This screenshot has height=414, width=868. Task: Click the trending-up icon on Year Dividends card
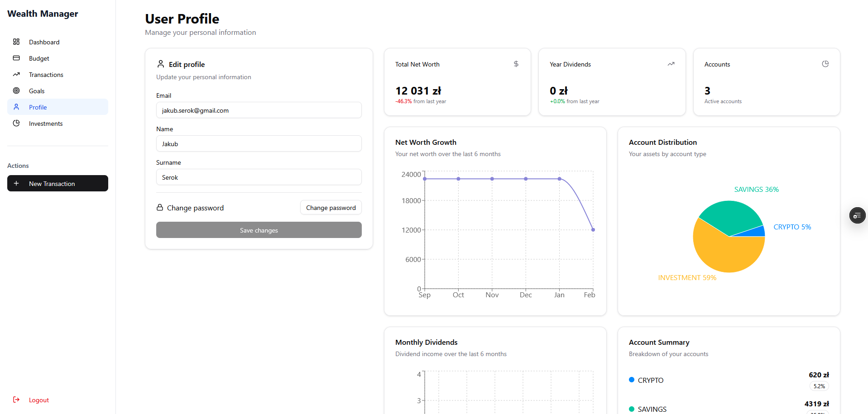click(671, 64)
